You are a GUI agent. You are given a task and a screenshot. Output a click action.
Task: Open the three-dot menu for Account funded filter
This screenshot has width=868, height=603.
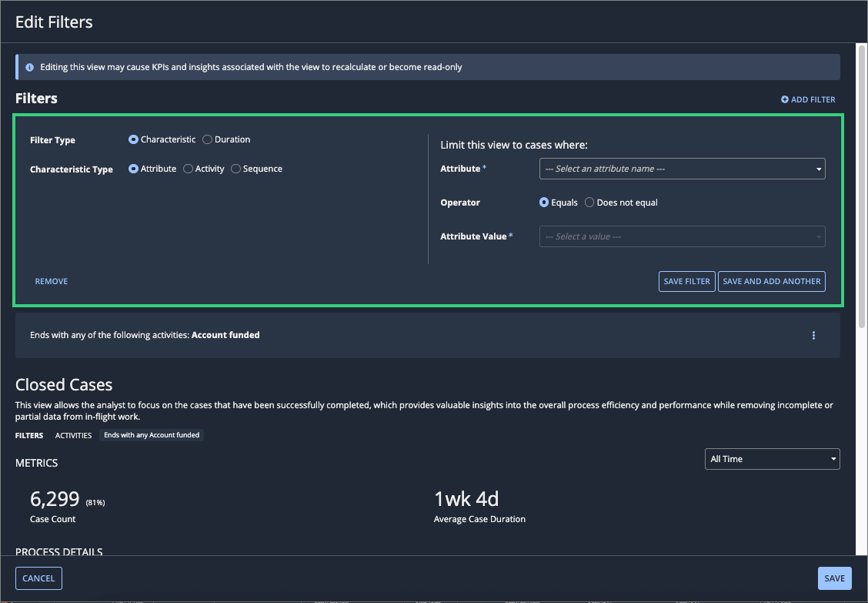point(813,335)
